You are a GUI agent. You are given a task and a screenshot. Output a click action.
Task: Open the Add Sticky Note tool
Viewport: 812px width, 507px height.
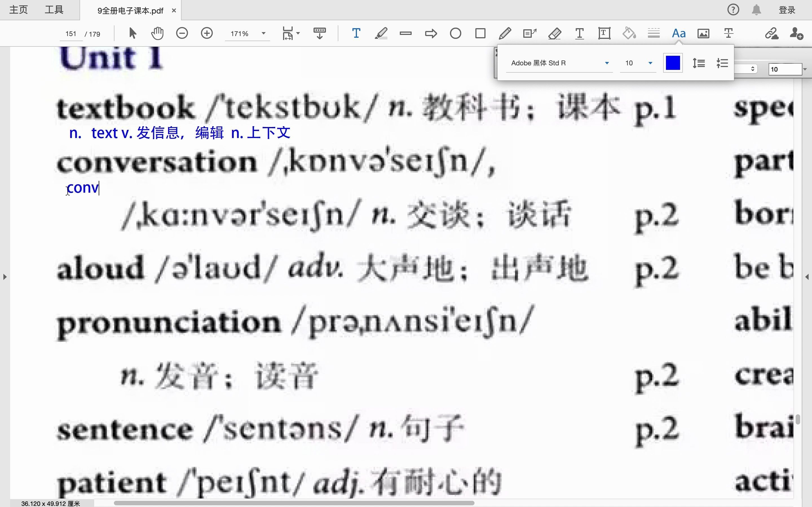529,33
